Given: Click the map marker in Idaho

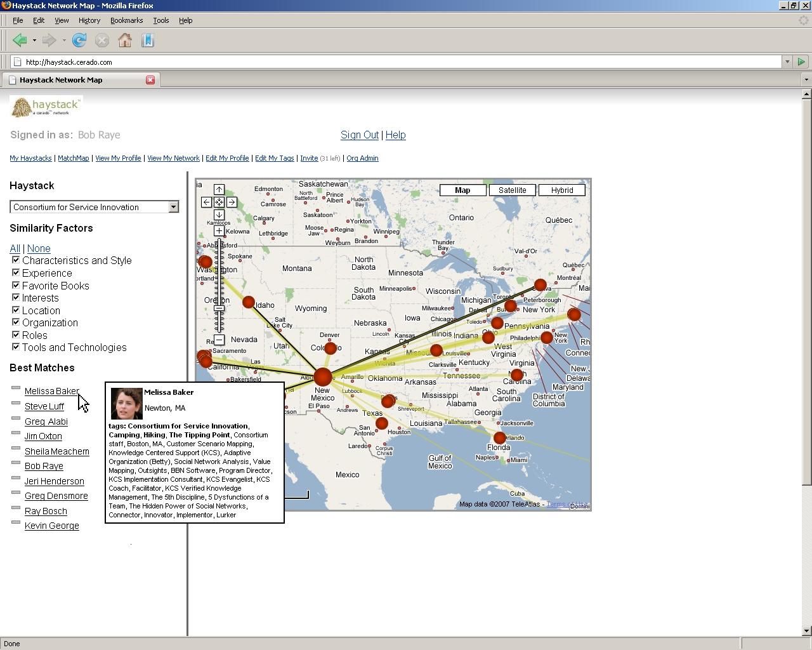Looking at the screenshot, I should [249, 302].
